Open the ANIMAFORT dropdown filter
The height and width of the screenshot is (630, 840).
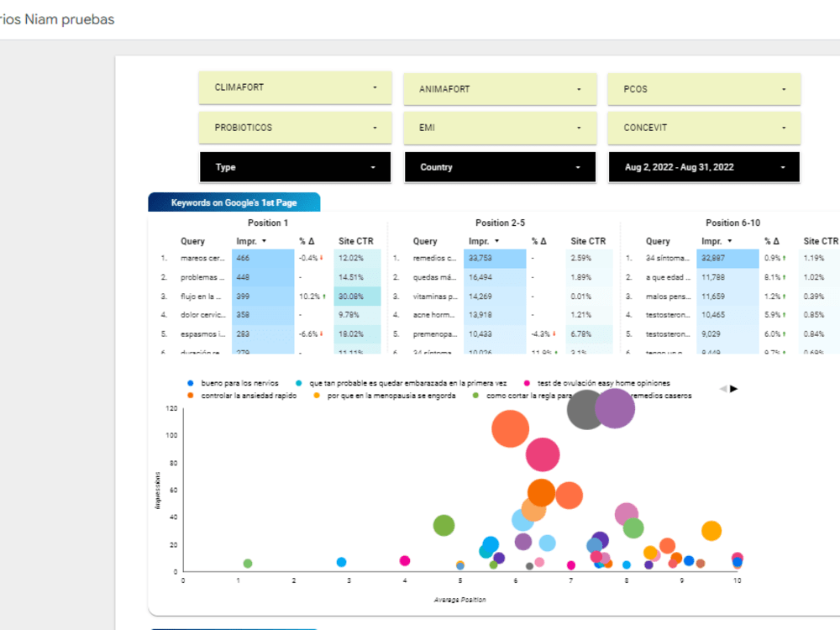pos(500,89)
